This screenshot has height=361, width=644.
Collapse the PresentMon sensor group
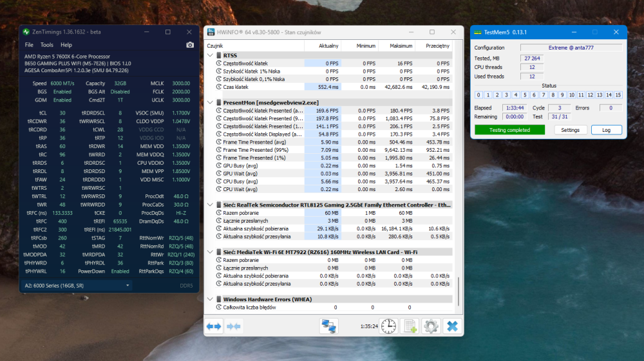pyautogui.click(x=209, y=102)
